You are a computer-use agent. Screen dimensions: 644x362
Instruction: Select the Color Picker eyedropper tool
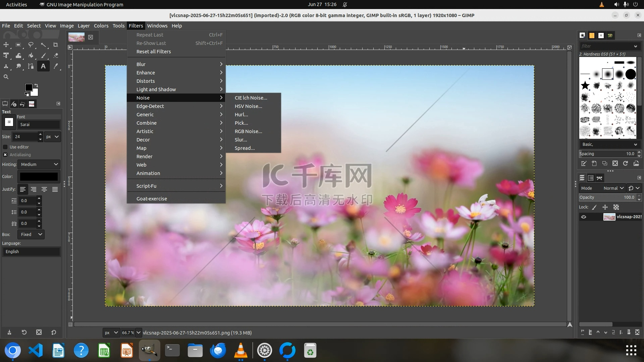pyautogui.click(x=56, y=66)
